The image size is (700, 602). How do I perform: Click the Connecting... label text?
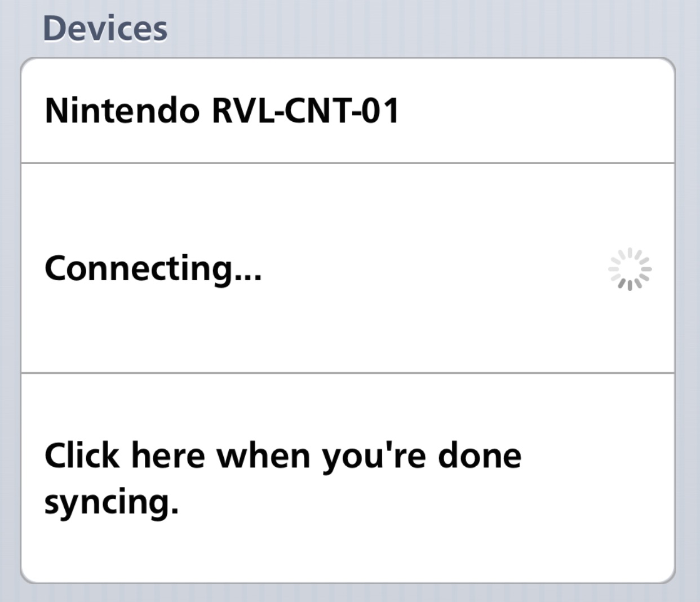click(x=153, y=269)
